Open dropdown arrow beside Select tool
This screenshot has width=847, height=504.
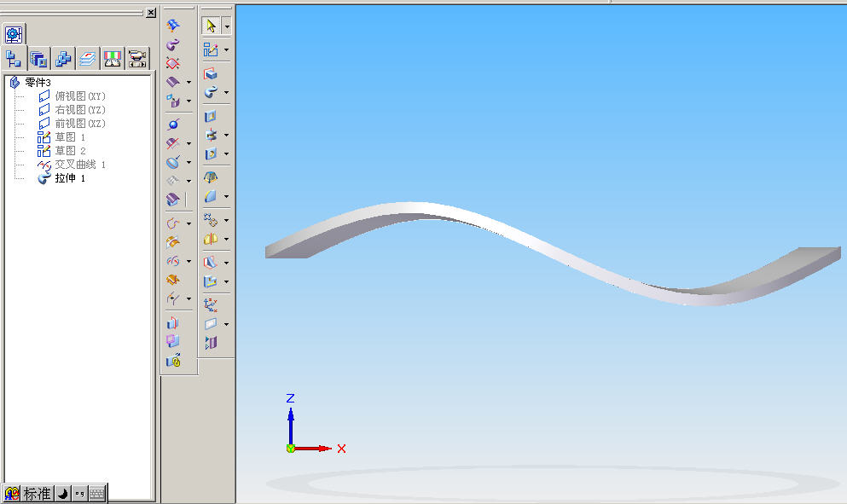(x=227, y=26)
